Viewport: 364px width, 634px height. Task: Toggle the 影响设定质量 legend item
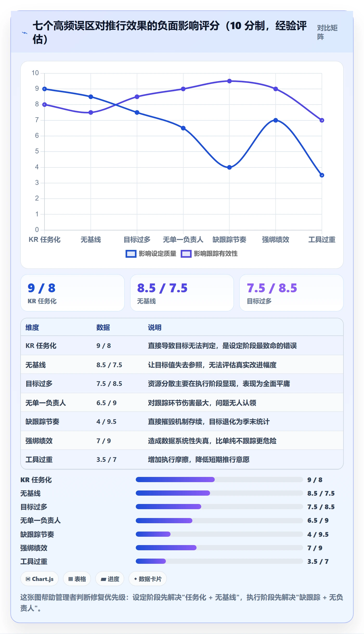(151, 254)
